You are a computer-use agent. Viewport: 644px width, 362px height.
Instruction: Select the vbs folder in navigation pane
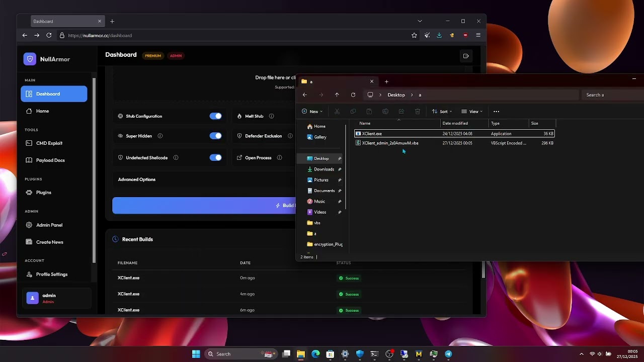click(x=317, y=223)
